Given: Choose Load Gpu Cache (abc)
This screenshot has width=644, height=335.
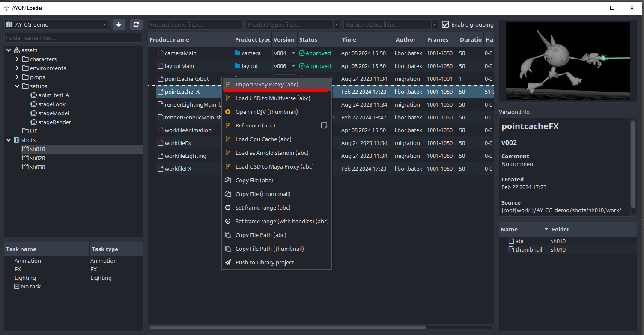Looking at the screenshot, I should 277,139.
